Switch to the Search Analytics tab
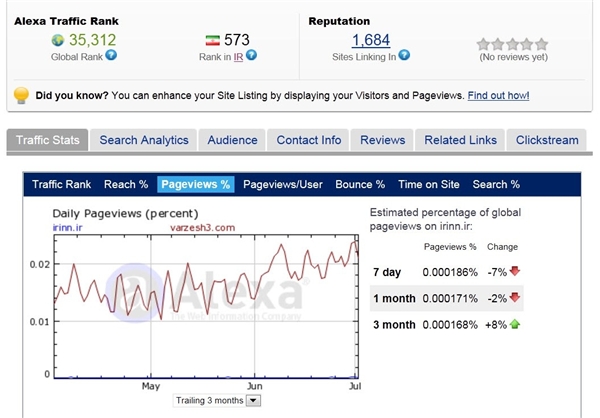This screenshot has width=600, height=418. point(144,140)
